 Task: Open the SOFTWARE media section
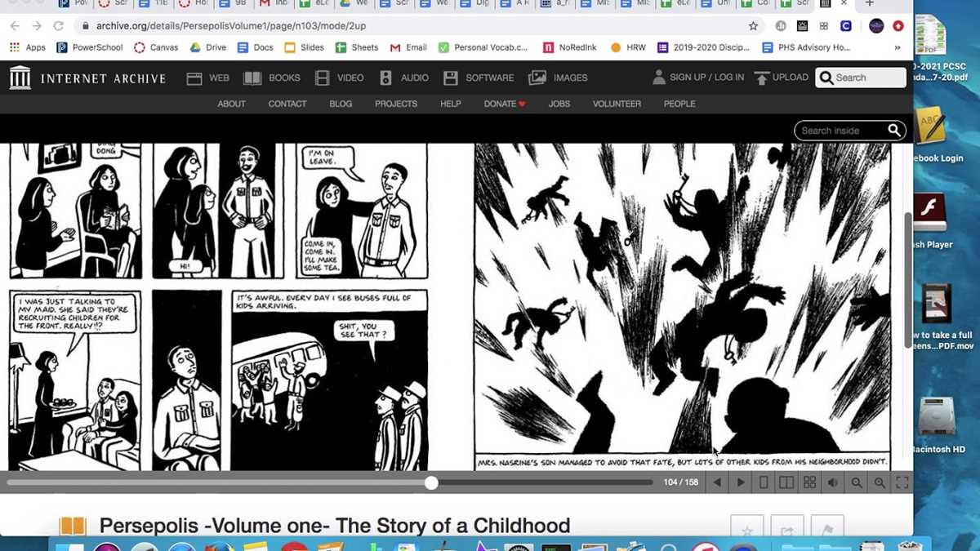(x=479, y=78)
